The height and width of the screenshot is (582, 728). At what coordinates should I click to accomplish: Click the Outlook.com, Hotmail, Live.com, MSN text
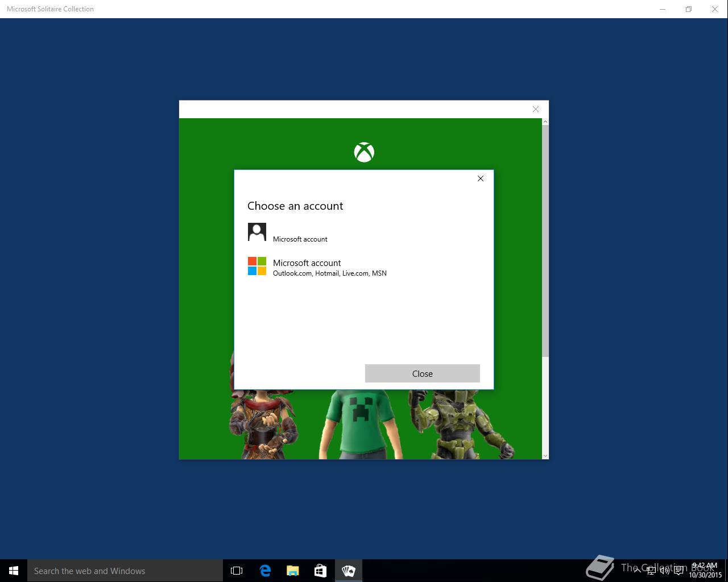click(330, 273)
